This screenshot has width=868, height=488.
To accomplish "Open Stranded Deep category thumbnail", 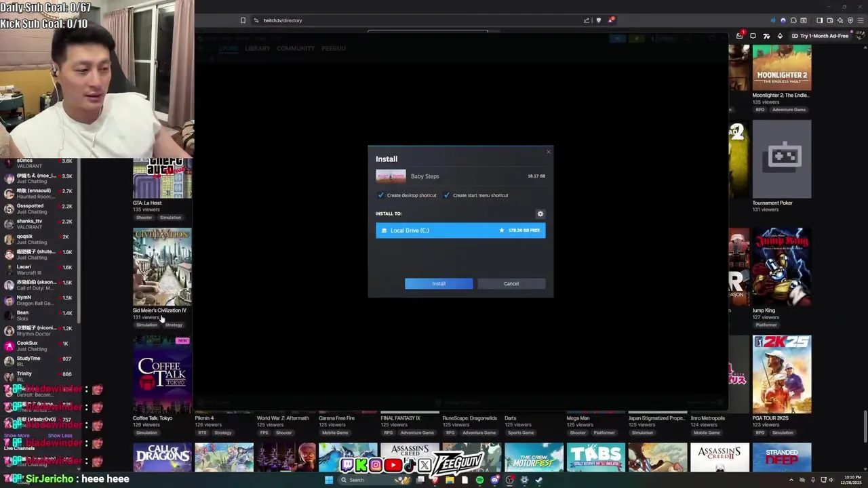I will tap(781, 457).
